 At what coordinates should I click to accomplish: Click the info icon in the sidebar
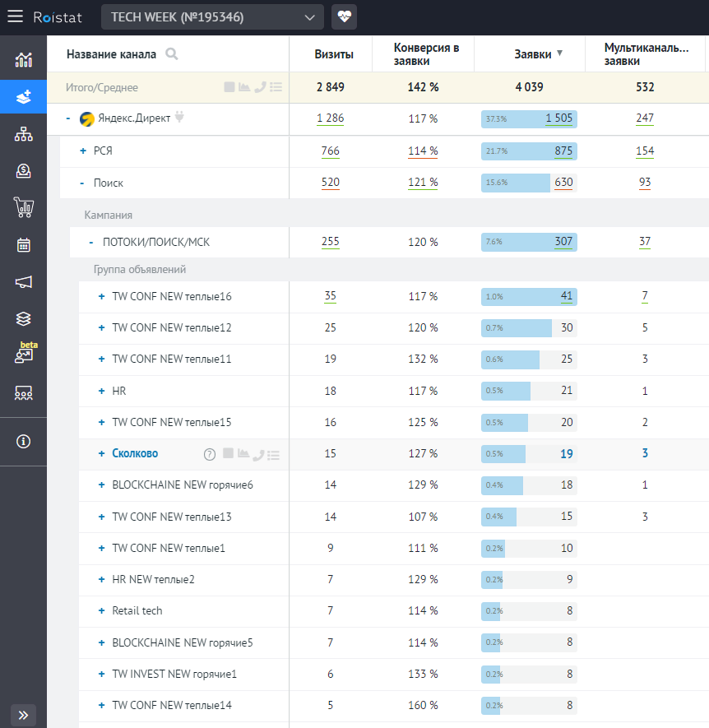pos(24,441)
